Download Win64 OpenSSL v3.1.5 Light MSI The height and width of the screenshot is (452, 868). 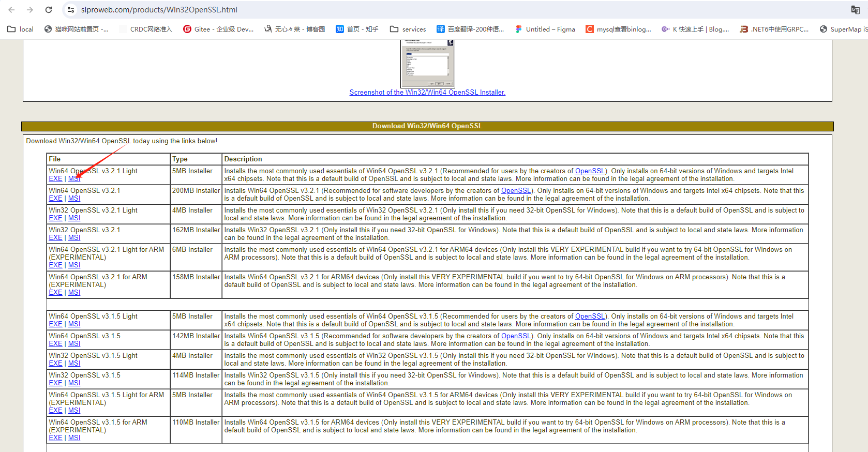click(74, 324)
